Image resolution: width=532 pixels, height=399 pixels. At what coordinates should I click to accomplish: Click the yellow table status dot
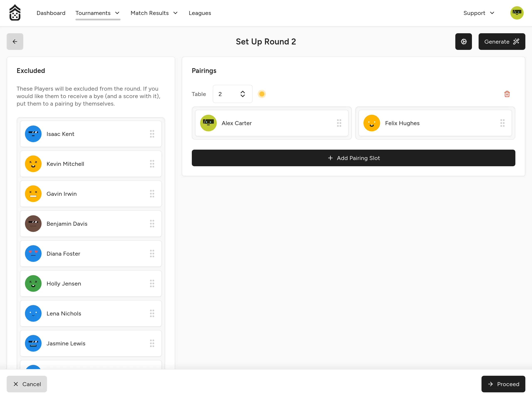[262, 94]
